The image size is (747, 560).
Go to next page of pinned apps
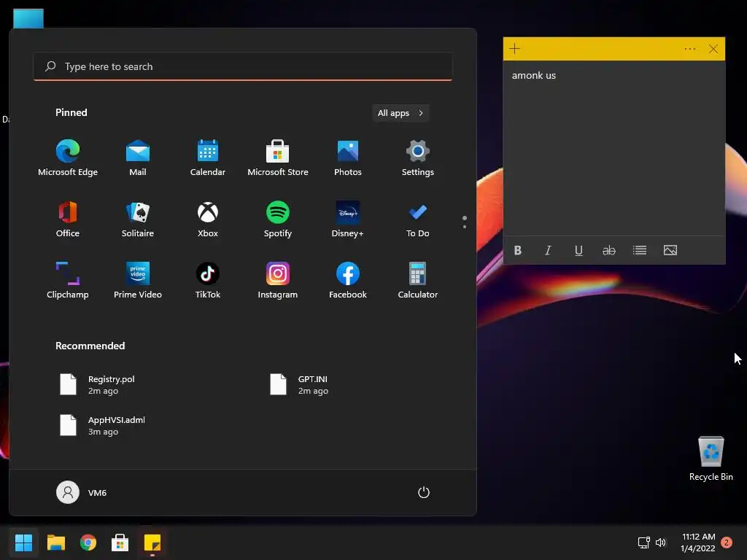[465, 227]
